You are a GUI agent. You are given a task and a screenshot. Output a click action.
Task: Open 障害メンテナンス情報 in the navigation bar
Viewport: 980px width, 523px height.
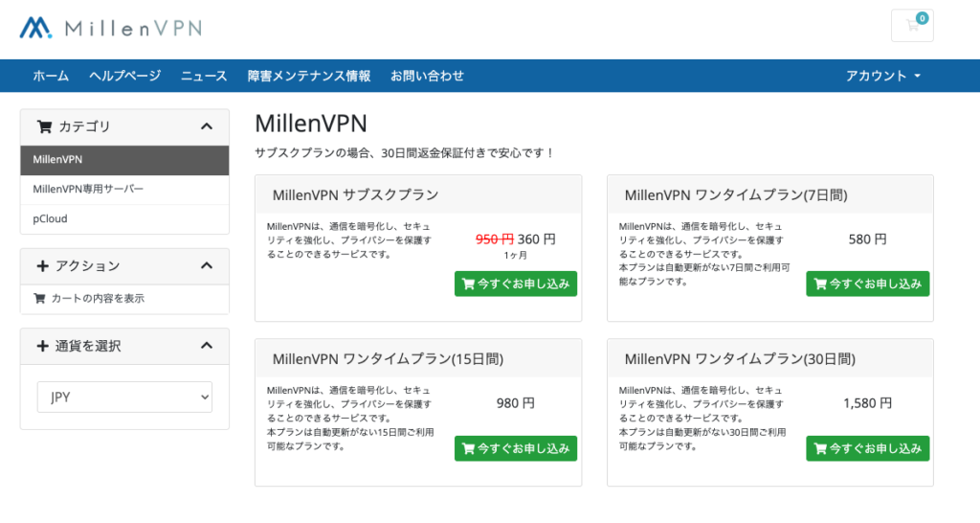309,76
